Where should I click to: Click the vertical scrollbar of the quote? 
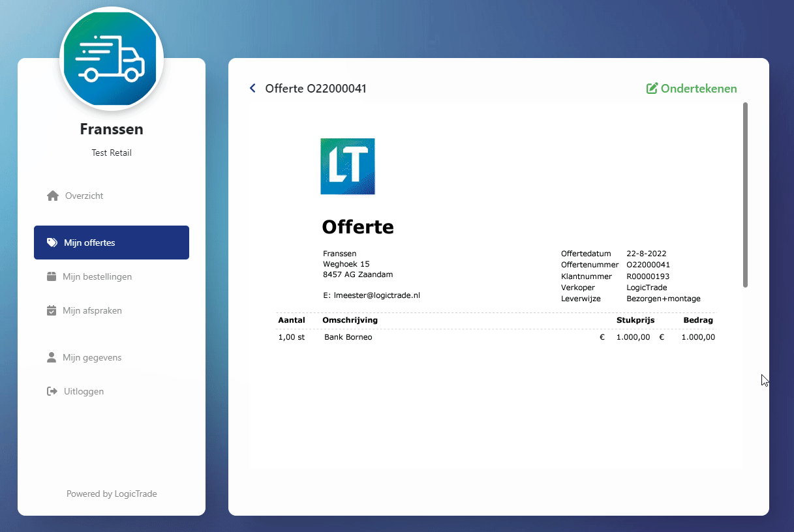(745, 194)
